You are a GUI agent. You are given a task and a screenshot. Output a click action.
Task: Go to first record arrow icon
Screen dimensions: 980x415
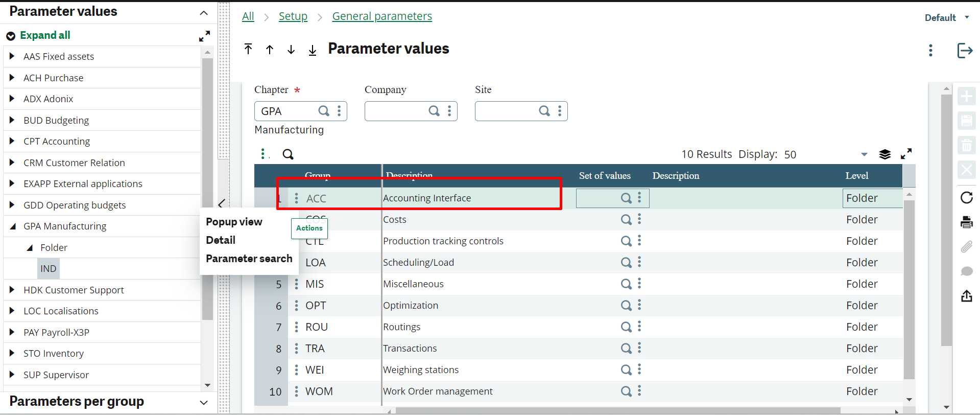[248, 49]
